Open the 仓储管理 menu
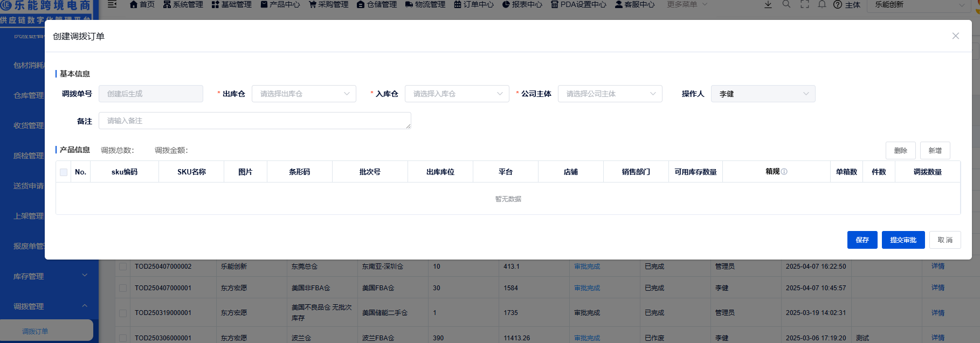This screenshot has width=980, height=343. [x=377, y=4]
